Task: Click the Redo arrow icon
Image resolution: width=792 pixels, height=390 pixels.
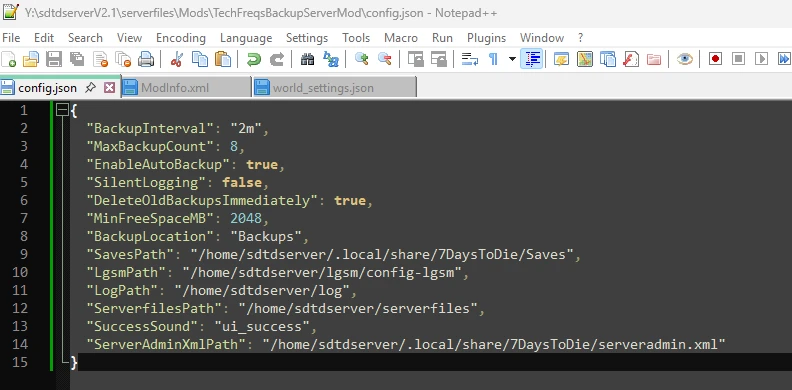Action: tap(277, 59)
